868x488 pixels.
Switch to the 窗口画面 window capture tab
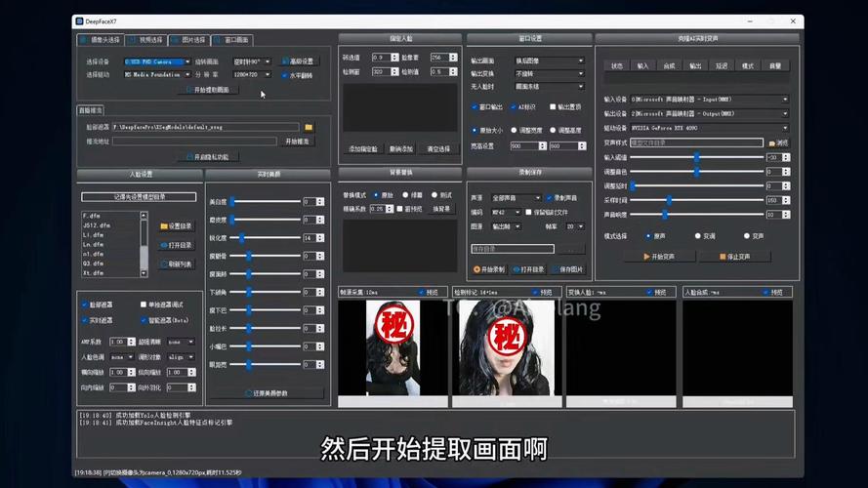232,40
